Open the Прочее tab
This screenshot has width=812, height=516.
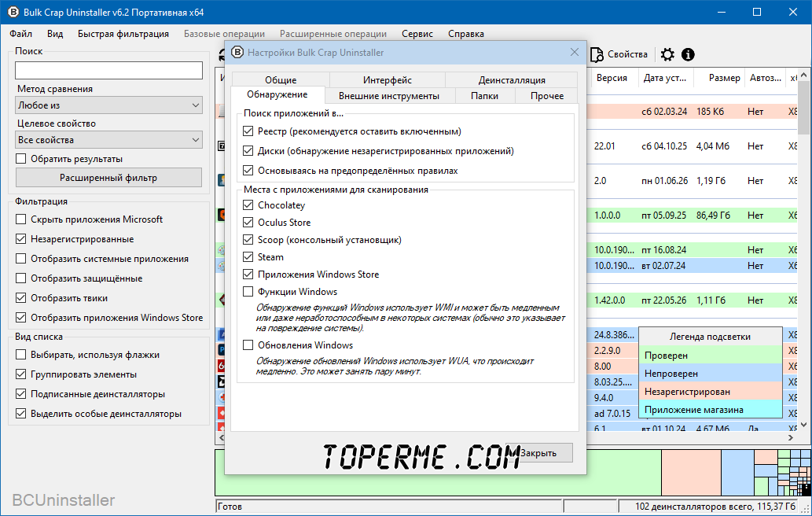[x=547, y=96]
